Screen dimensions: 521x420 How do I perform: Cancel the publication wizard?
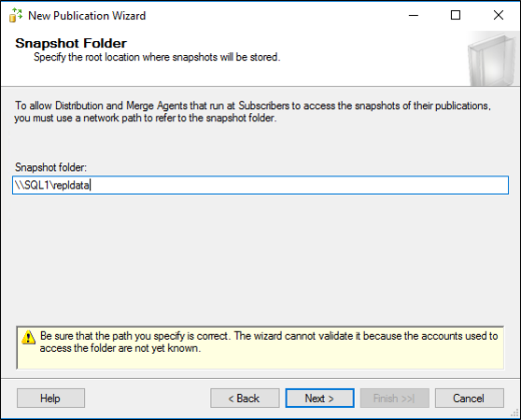pos(470,399)
